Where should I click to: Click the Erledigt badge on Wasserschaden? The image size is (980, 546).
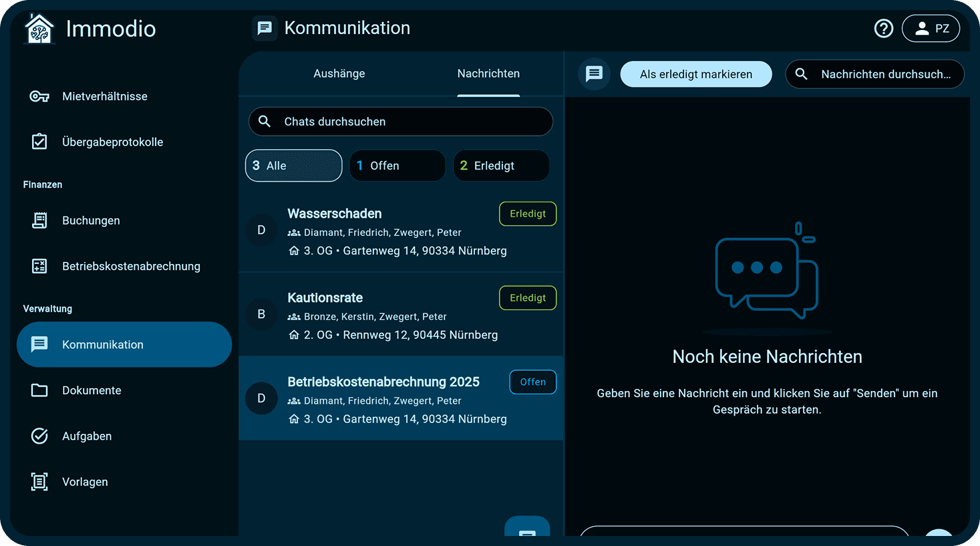(x=528, y=214)
